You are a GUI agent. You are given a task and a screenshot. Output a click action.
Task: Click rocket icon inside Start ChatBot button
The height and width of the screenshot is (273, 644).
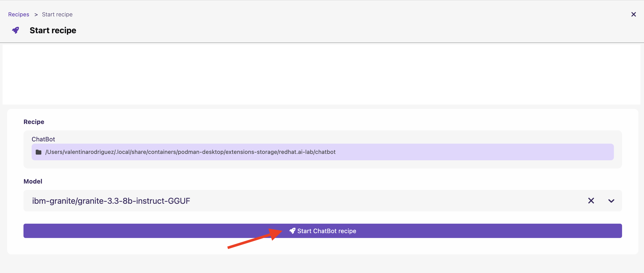click(292, 231)
